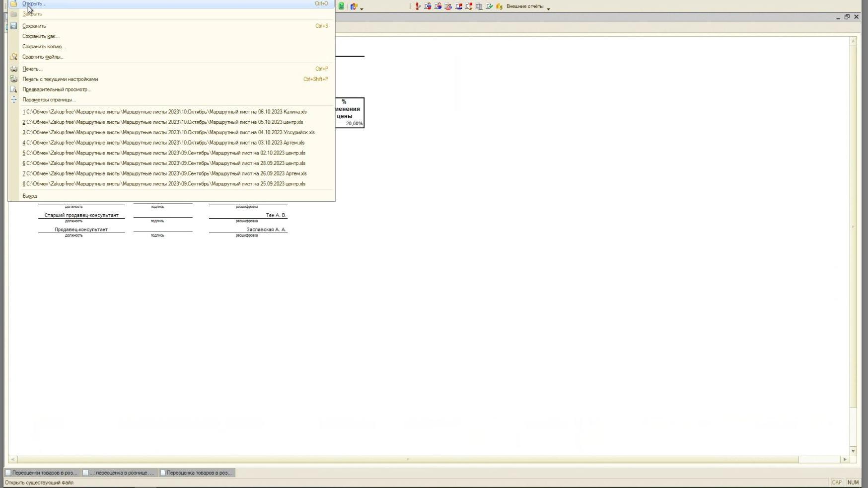Viewport: 868px width, 488px height.
Task: Switch to the ...переоценка в рознице... window tab
Action: [119, 473]
